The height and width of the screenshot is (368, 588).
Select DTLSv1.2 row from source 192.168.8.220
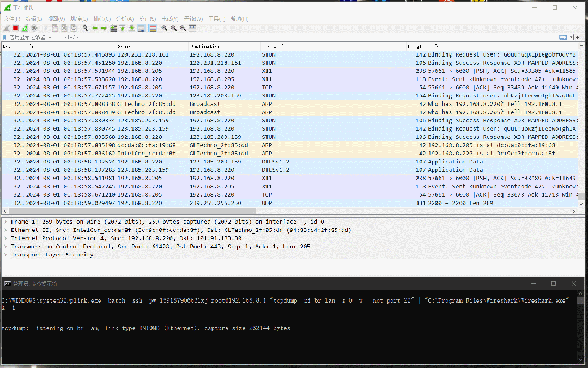pyautogui.click(x=289, y=162)
